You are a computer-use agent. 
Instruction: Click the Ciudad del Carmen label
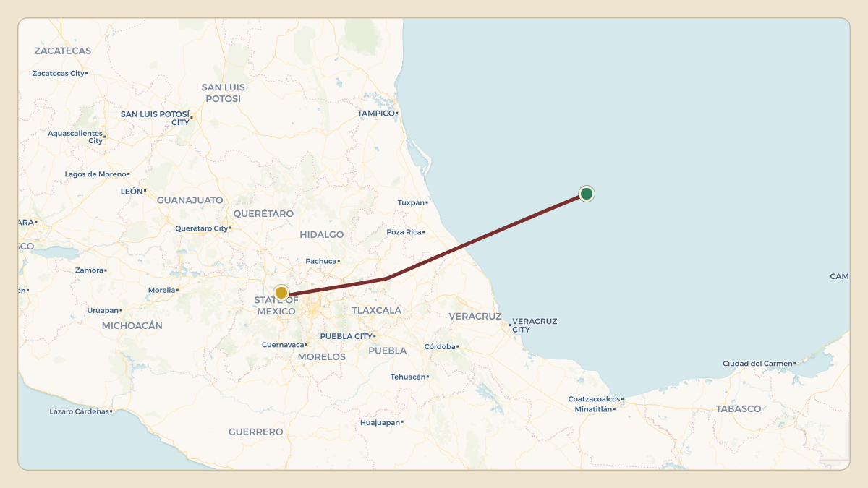[757, 364]
